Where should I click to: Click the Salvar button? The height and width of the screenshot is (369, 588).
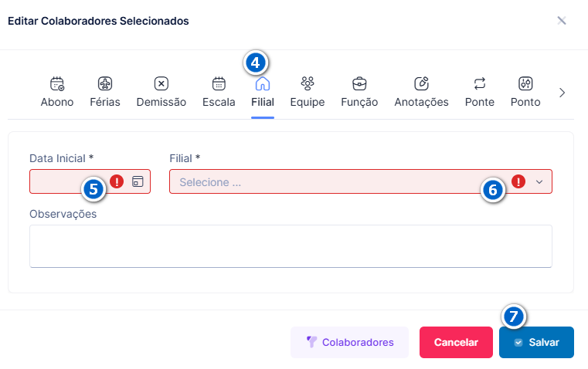pyautogui.click(x=536, y=343)
